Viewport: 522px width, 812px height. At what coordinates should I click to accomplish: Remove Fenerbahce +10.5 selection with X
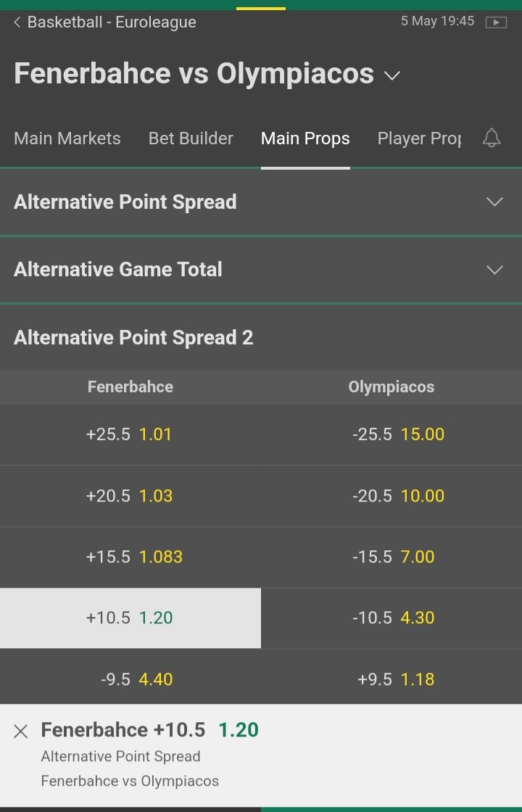[21, 731]
